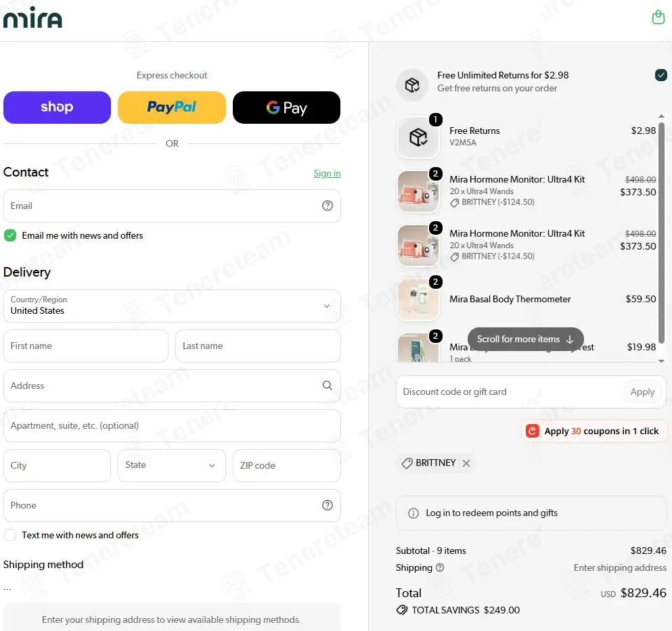
Task: Click the Mira logo
Action: pyautogui.click(x=32, y=18)
